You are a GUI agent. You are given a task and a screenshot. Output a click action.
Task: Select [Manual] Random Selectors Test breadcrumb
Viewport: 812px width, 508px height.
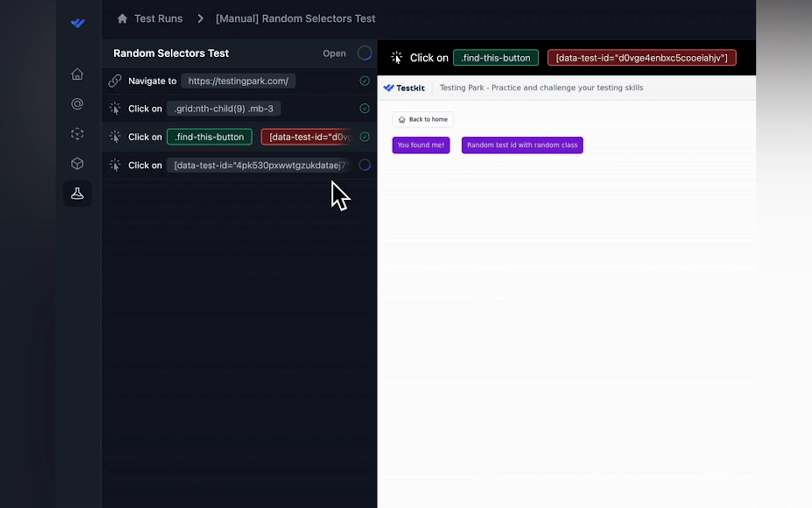click(x=295, y=19)
